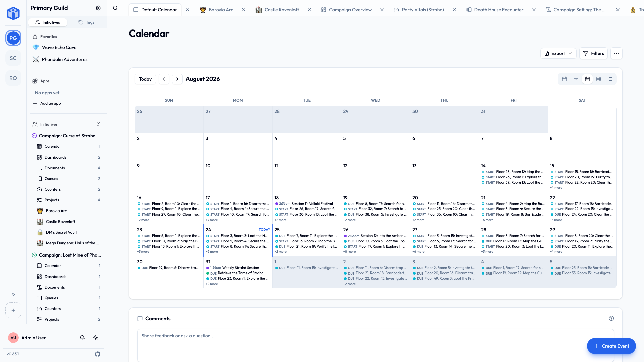This screenshot has height=362, width=644.
Task: Click the app logo cube icon
Action: pos(13,13)
